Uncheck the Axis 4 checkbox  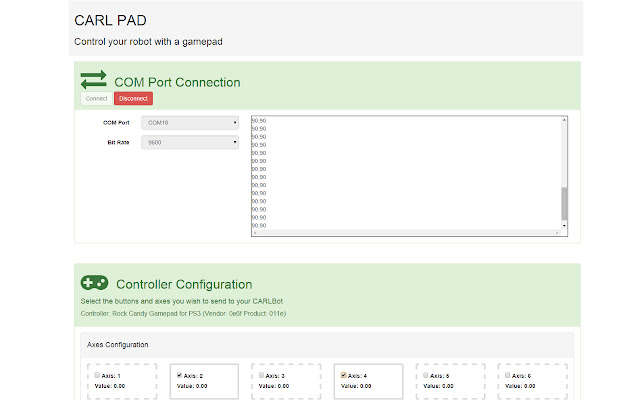343,375
